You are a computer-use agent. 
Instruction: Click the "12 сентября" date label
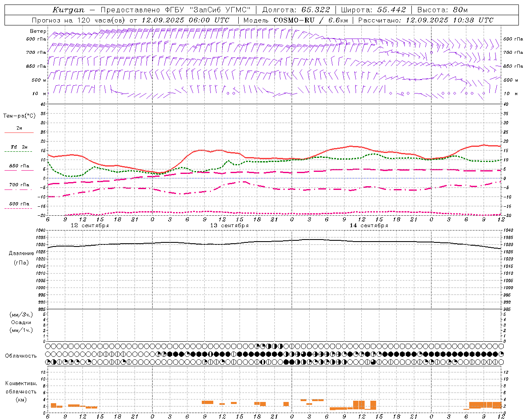pyautogui.click(x=90, y=226)
